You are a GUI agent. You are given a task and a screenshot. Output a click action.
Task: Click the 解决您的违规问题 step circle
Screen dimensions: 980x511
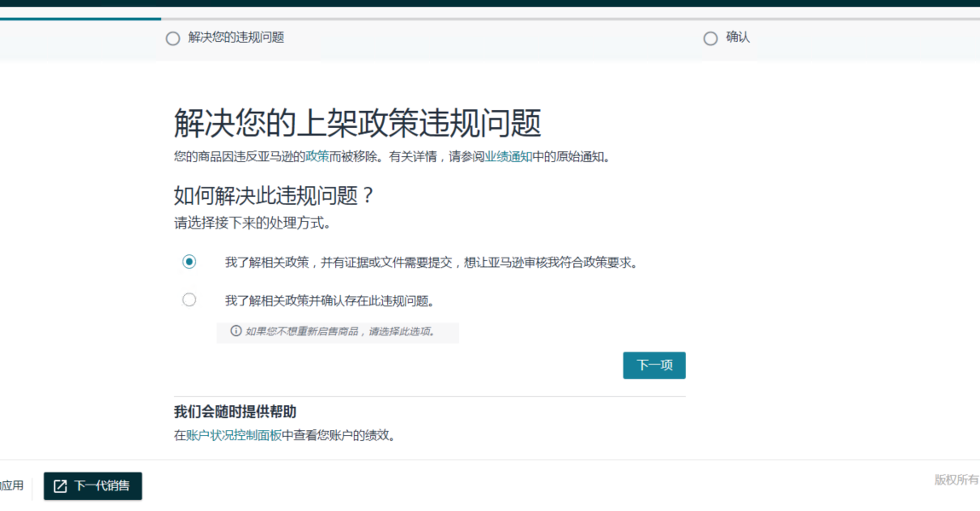point(173,38)
